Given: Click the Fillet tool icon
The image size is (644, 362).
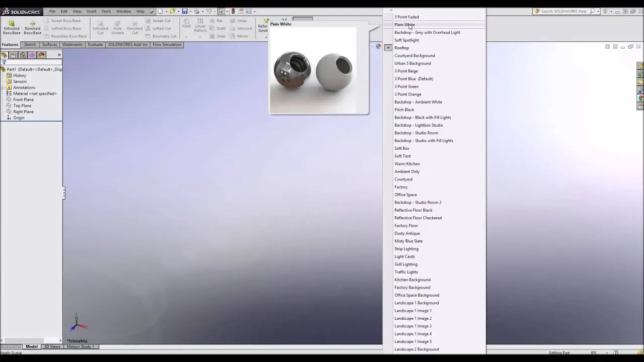Looking at the screenshot, I should pos(186,23).
